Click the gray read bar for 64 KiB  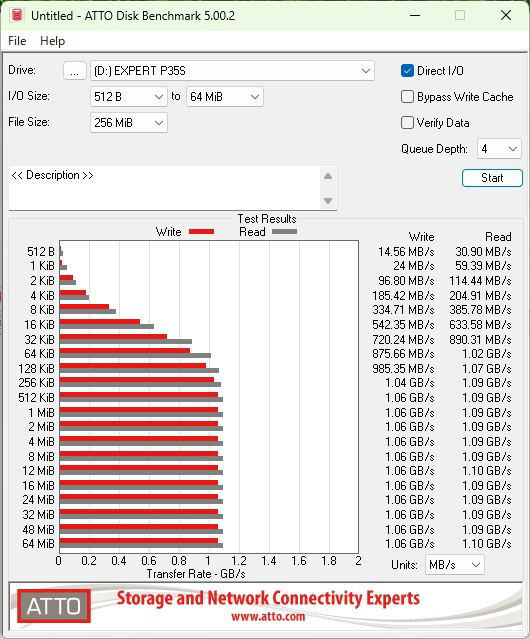pyautogui.click(x=135, y=355)
